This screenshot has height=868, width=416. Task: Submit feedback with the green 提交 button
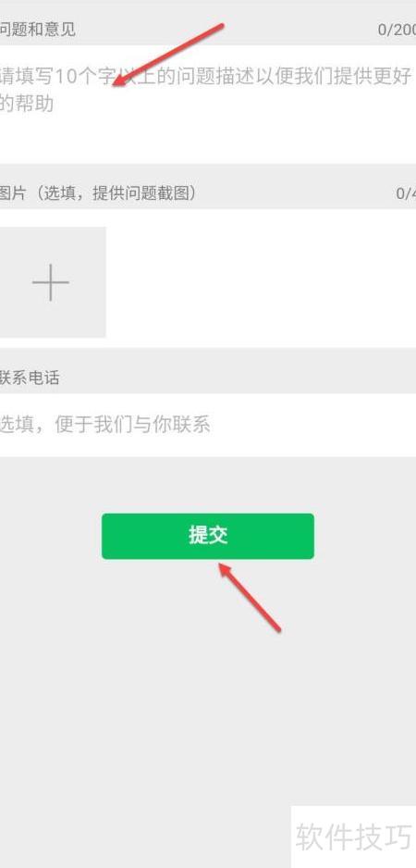click(x=207, y=536)
